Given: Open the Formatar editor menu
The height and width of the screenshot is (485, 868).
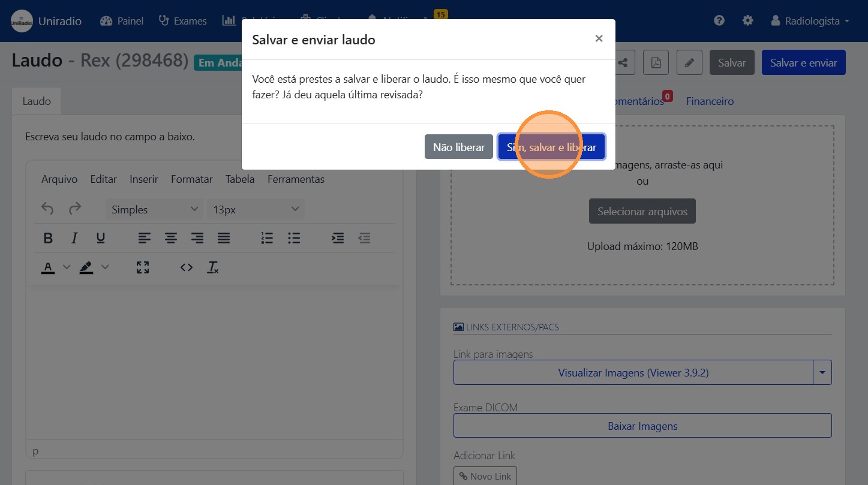Looking at the screenshot, I should coord(192,179).
